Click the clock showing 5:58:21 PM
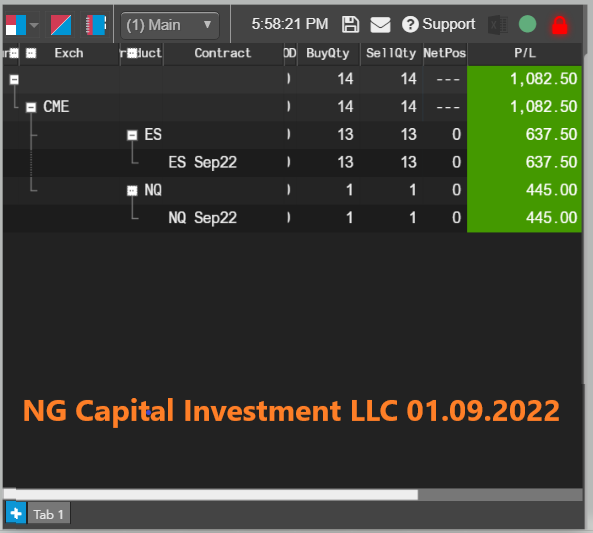The height and width of the screenshot is (533, 593). click(x=290, y=25)
